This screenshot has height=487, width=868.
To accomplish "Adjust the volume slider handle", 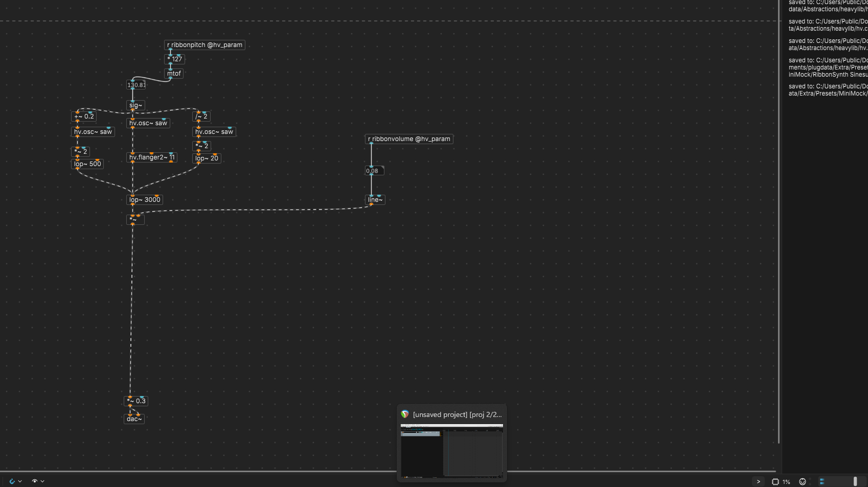I will click(x=855, y=481).
